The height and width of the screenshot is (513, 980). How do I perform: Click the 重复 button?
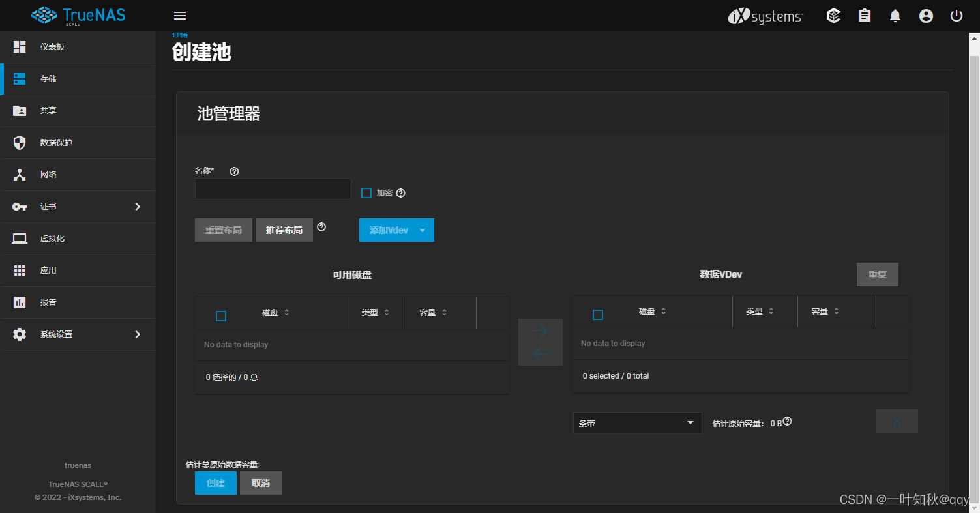pyautogui.click(x=878, y=274)
